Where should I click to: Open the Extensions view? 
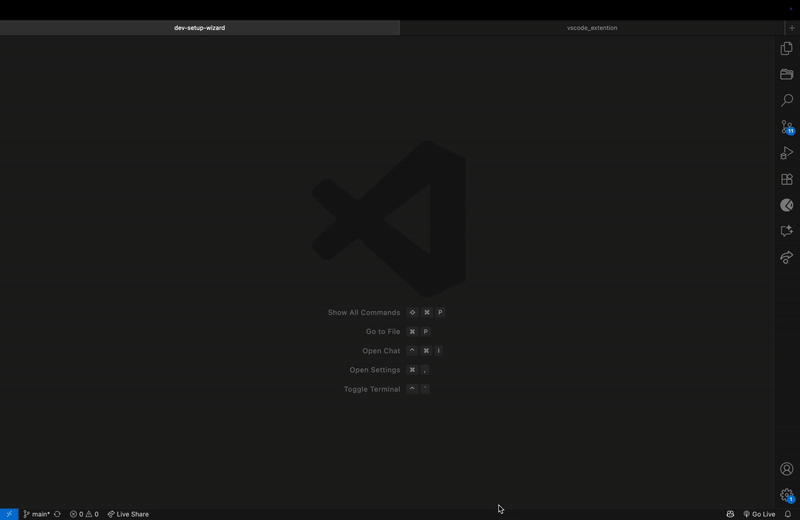787,179
